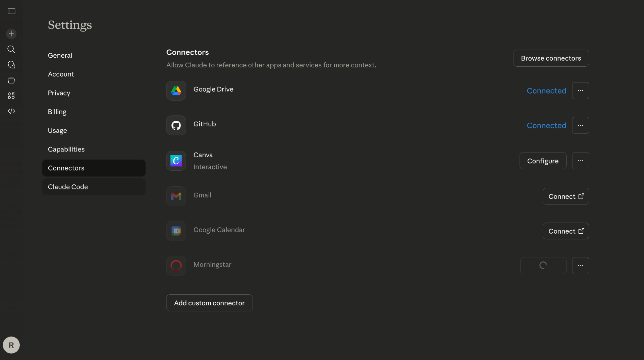This screenshot has height=360, width=644.
Task: Click the Google Drive logo icon
Action: (x=176, y=91)
